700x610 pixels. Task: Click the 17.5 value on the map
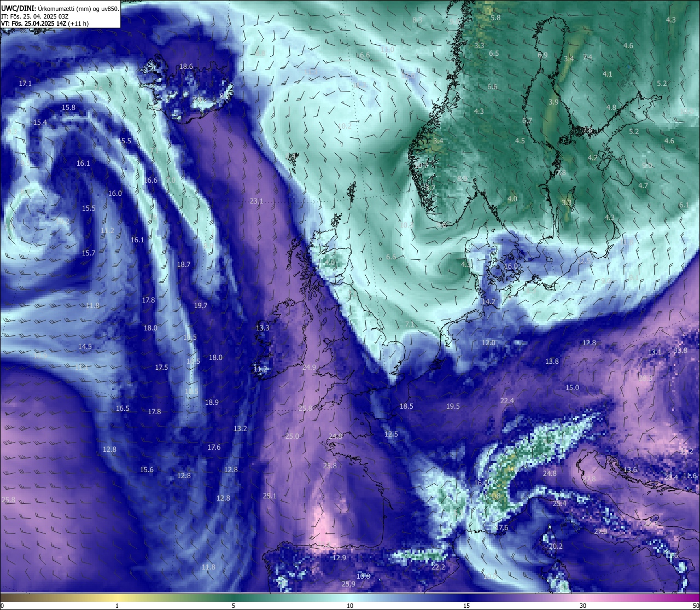tap(161, 368)
